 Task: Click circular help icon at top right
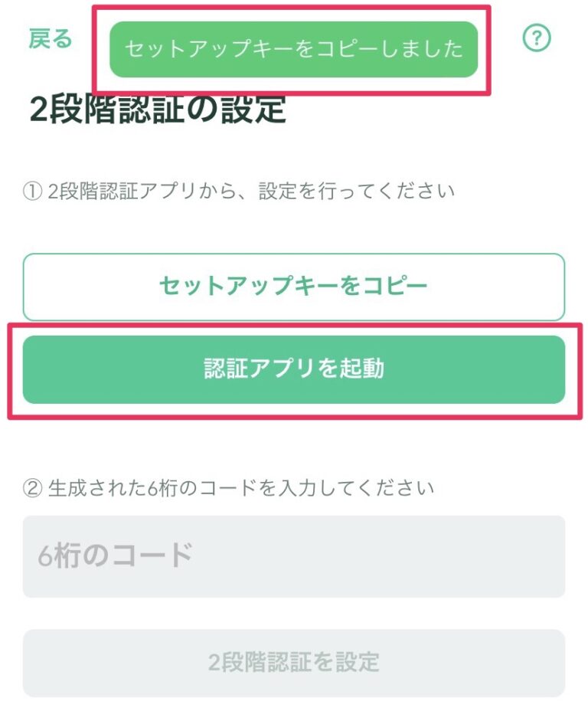pyautogui.click(x=537, y=38)
